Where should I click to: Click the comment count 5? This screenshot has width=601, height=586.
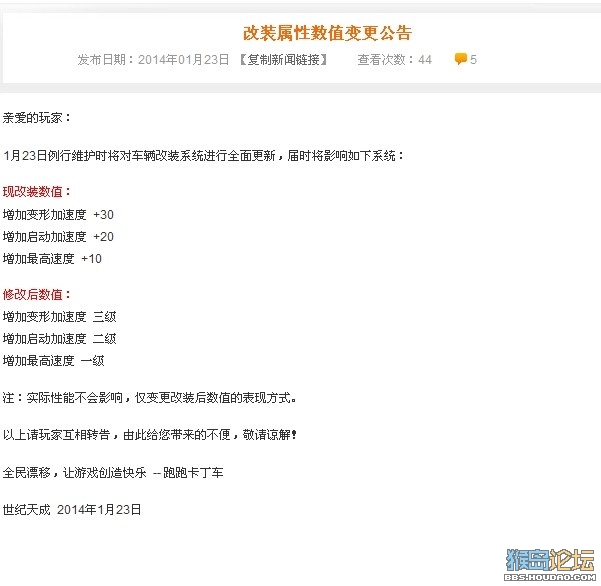(473, 59)
